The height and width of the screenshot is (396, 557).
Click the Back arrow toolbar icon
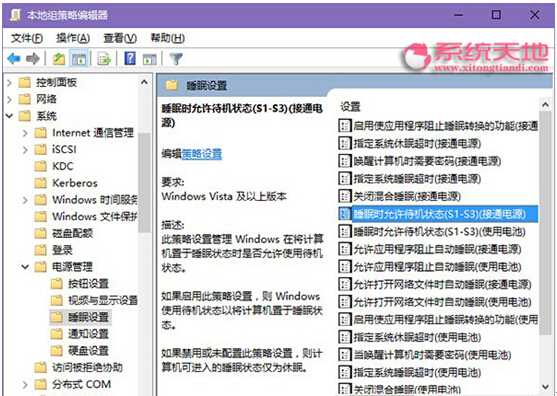click(14, 59)
